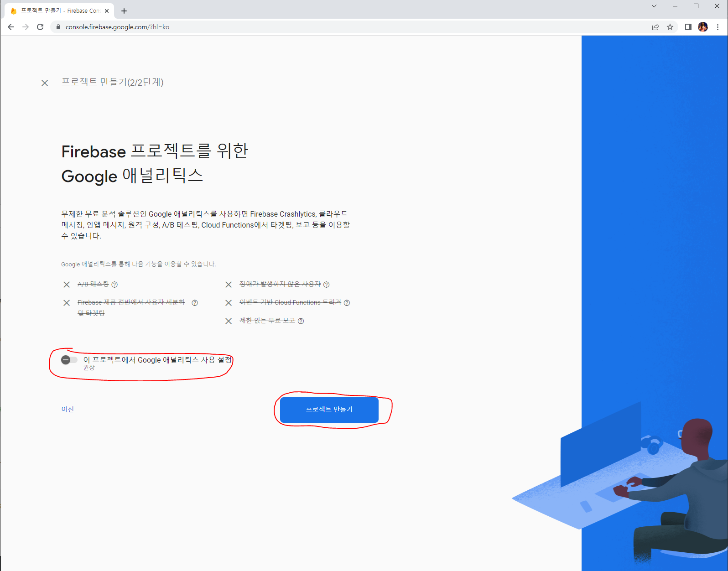Maximize the browser window
The height and width of the screenshot is (571, 728).
pos(696,6)
